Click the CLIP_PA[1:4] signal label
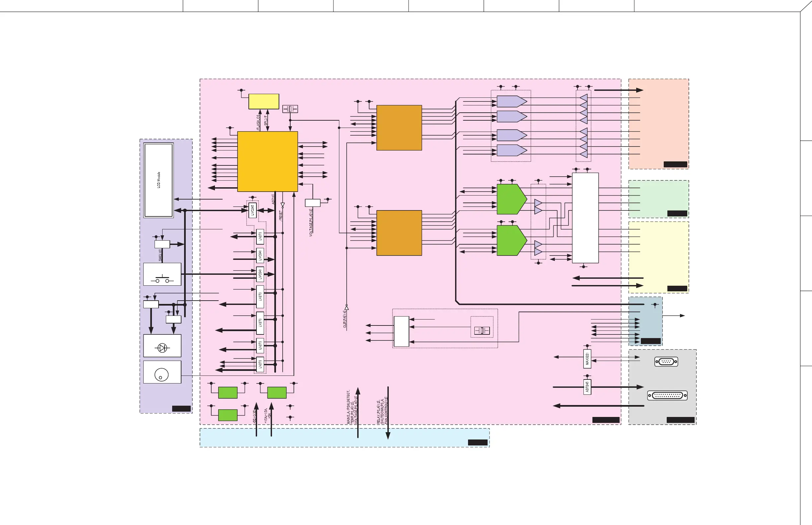 pos(345,319)
